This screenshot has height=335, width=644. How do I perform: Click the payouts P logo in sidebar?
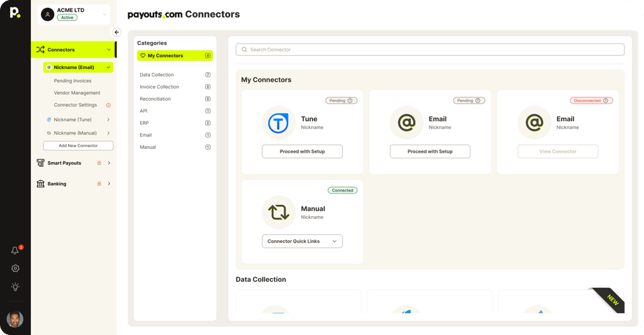coord(15,13)
